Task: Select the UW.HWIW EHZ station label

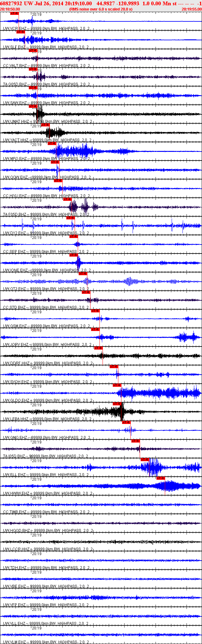Action: [16, 493]
